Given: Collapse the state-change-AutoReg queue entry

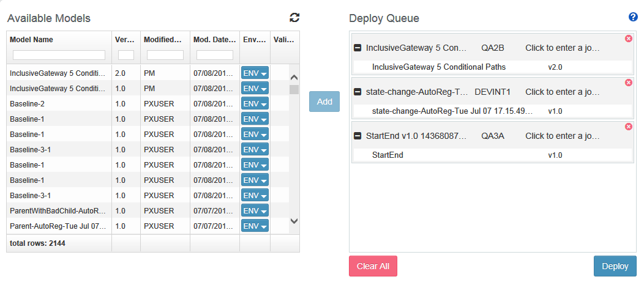Looking at the screenshot, I should pyautogui.click(x=358, y=92).
